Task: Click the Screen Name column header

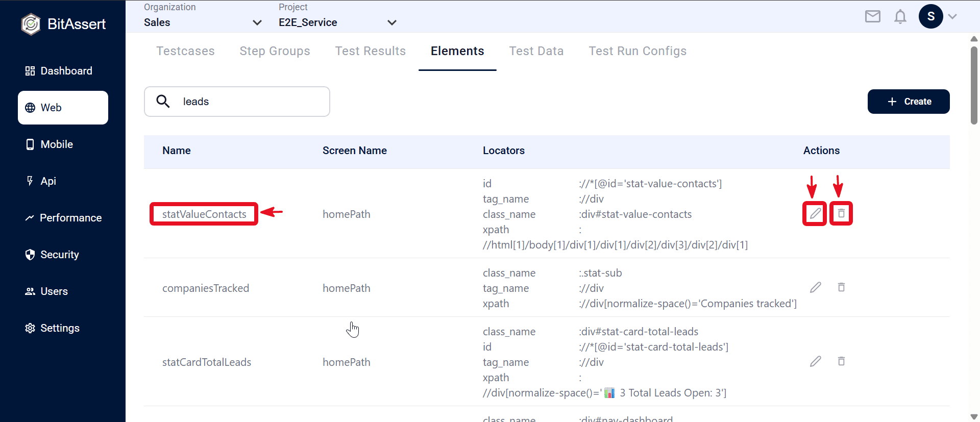Action: pyautogui.click(x=355, y=151)
